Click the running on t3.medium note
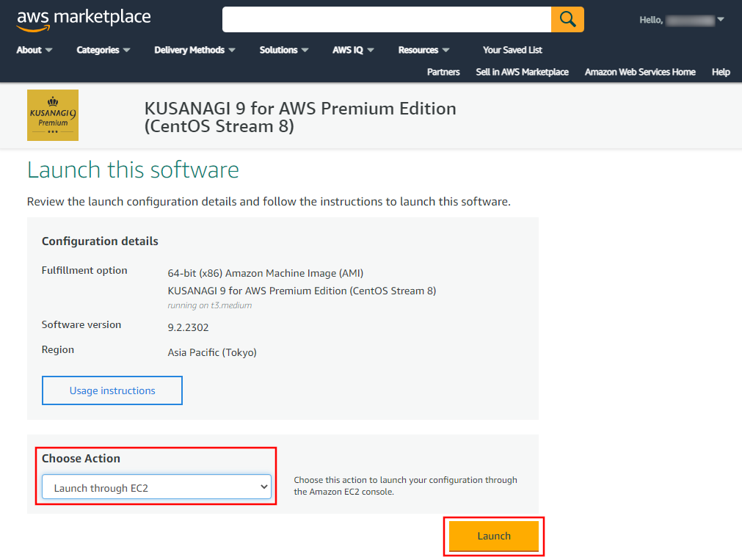 pyautogui.click(x=210, y=305)
